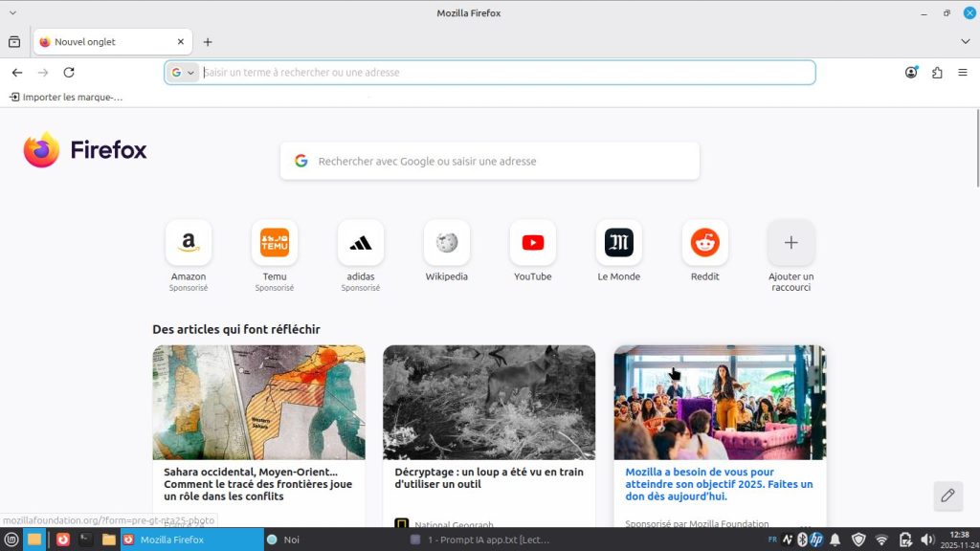Screen dimensions: 980x551
Task: Open a new tab with plus button
Action: pyautogui.click(x=208, y=42)
